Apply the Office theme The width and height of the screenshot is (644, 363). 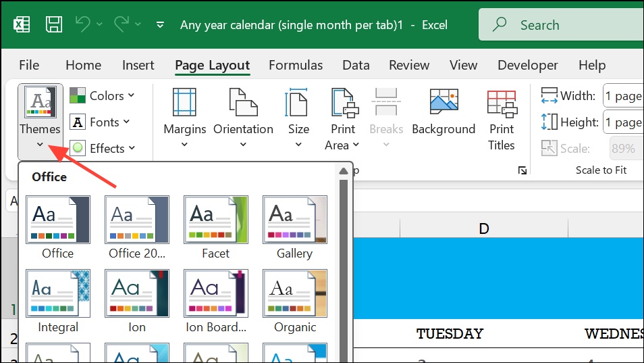coord(58,227)
